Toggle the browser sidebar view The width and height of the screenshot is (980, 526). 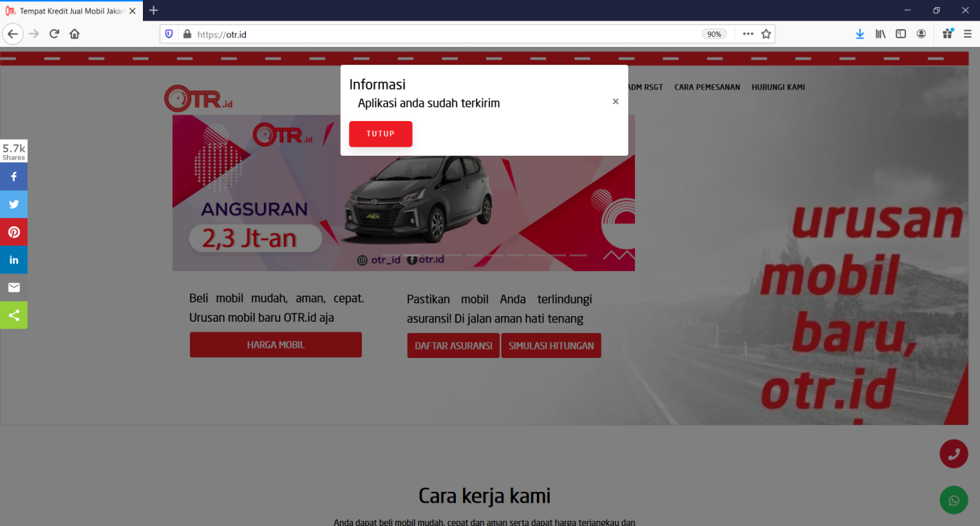pyautogui.click(x=900, y=33)
